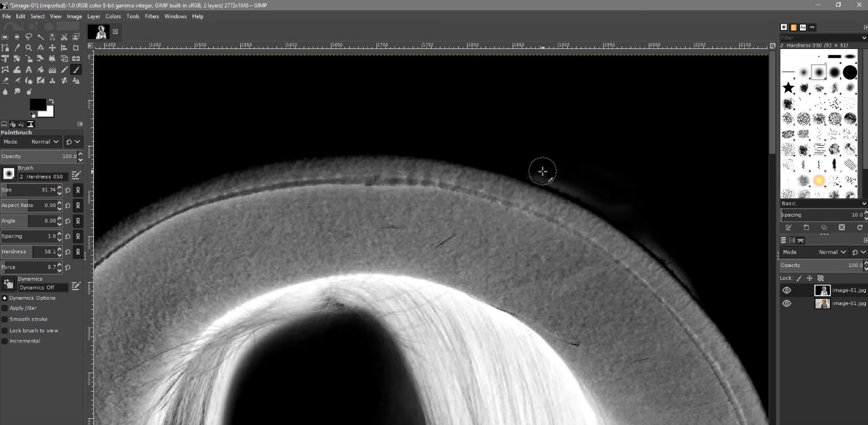Toggle lock pixels brush icon

click(799, 278)
